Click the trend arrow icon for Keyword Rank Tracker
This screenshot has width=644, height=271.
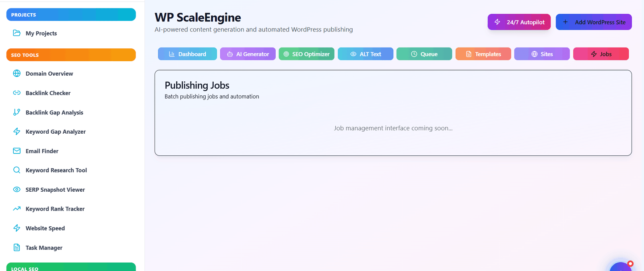pyautogui.click(x=17, y=209)
